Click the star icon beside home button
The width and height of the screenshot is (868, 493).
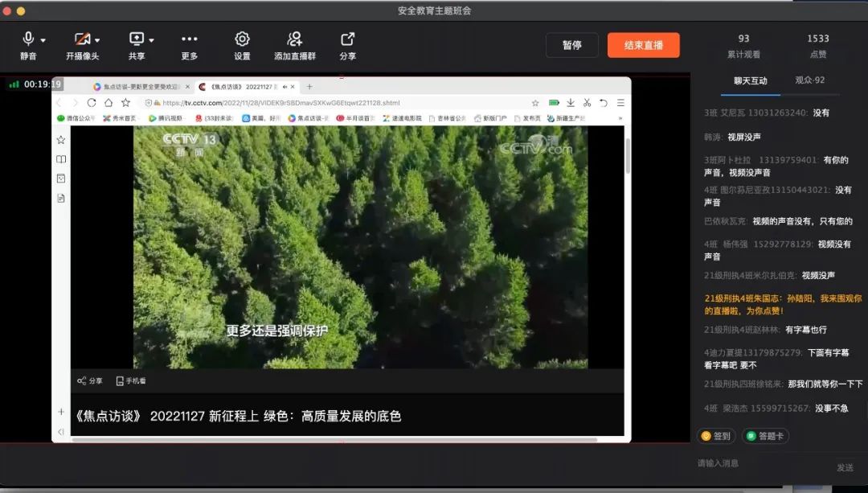tap(125, 103)
